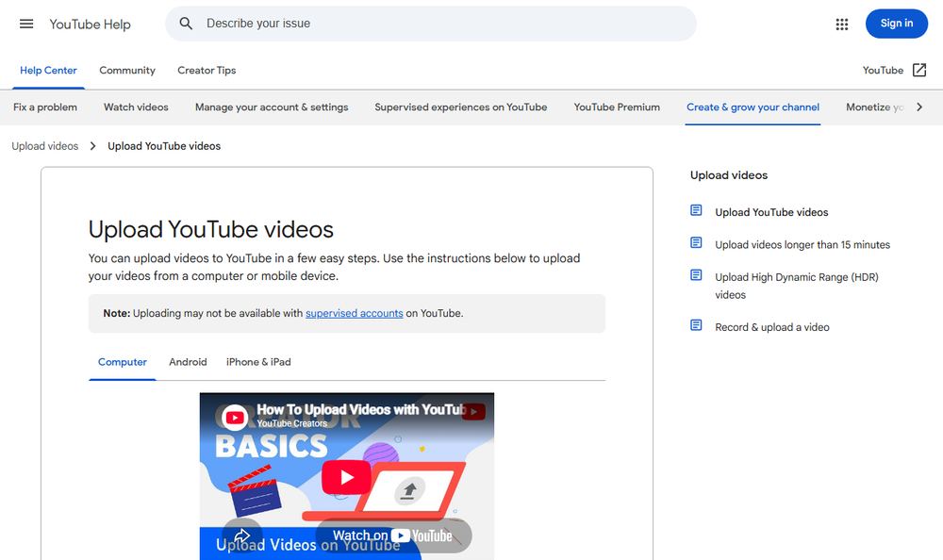Image resolution: width=943 pixels, height=560 pixels.
Task: Open supervised accounts link in note
Action: 355,313
